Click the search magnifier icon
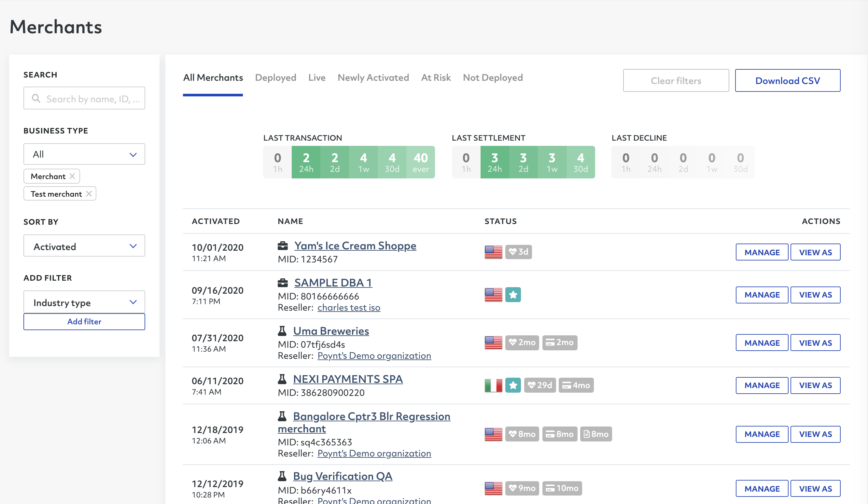 (x=36, y=99)
